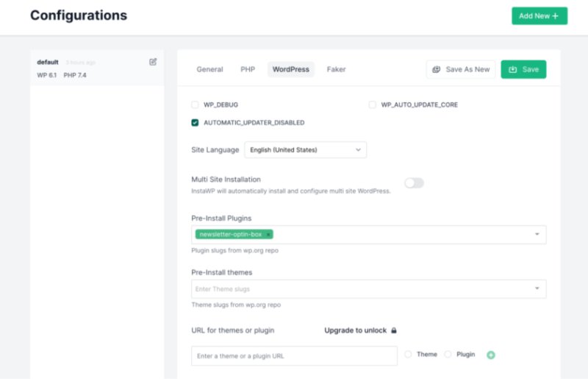The height and width of the screenshot is (379, 588).
Task: Check the WP_AUTO_UPDATE_CORE option
Action: 373,105
